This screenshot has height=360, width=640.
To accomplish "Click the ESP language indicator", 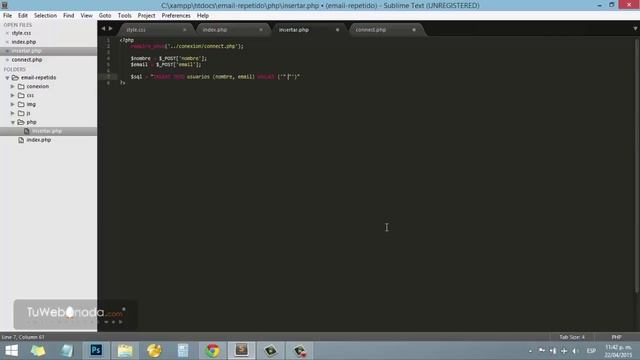I will [591, 351].
